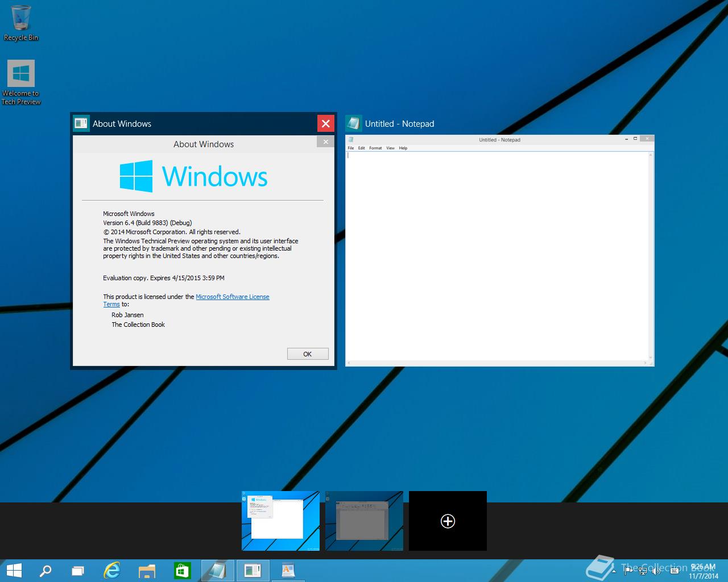
Task: Open the File menu in Notepad
Action: (351, 148)
